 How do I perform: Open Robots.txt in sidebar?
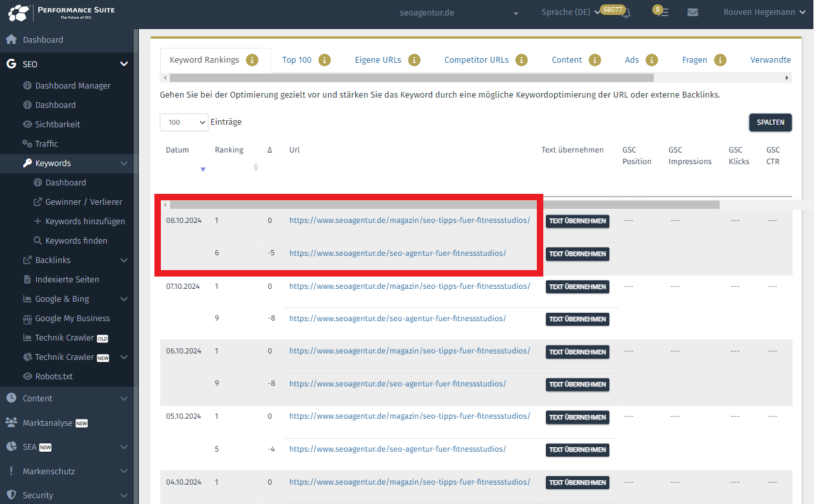[x=54, y=376]
